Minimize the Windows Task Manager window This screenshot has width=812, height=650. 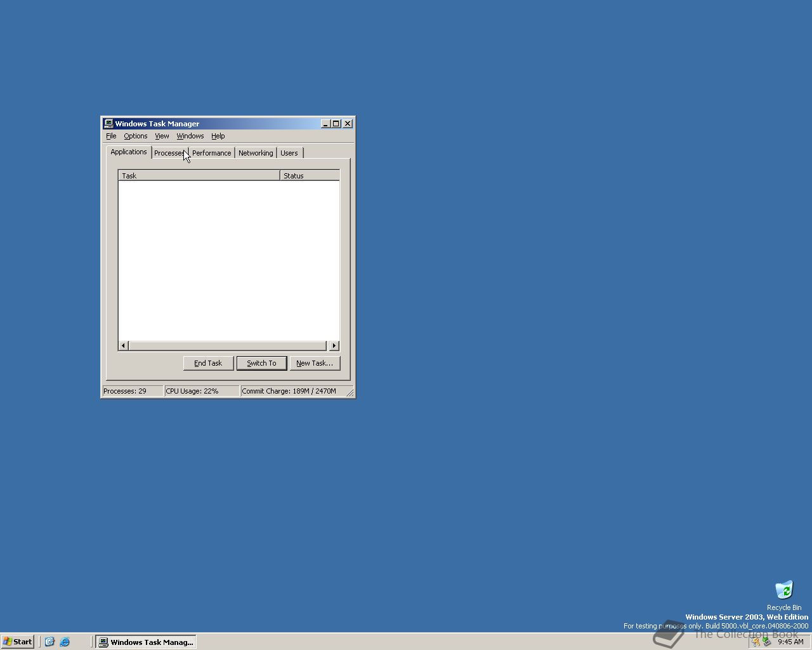pyautogui.click(x=325, y=124)
